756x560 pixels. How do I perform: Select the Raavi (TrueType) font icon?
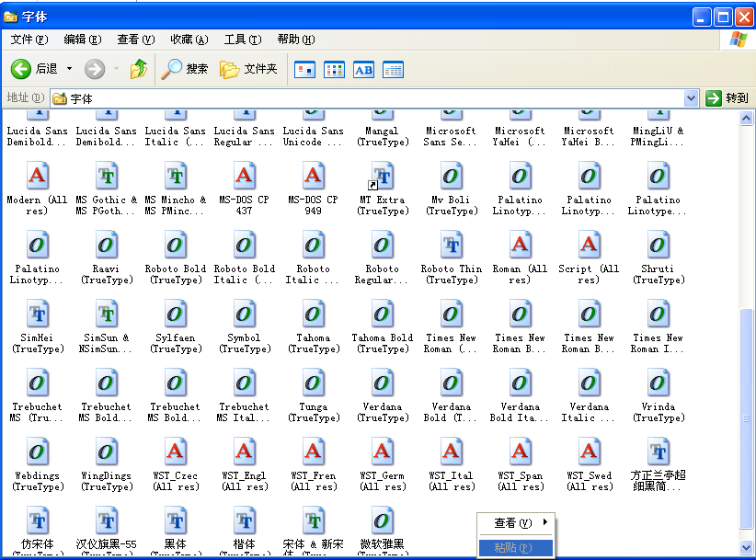[106, 246]
